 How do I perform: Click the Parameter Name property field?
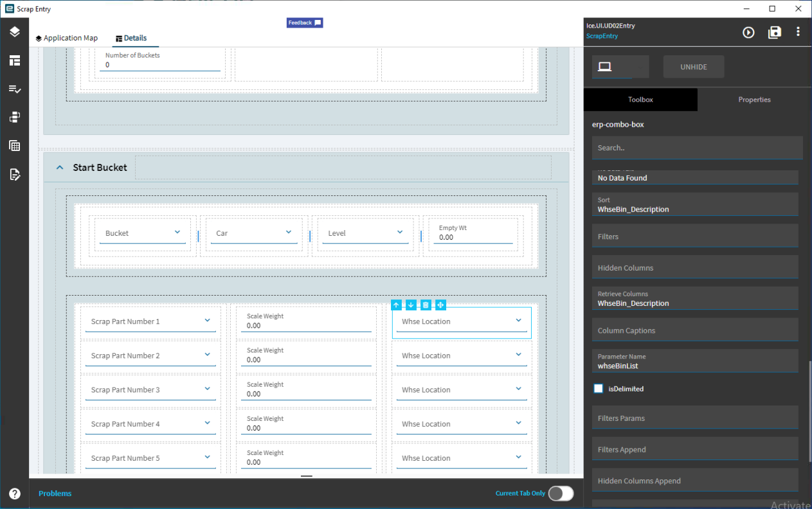[x=695, y=361]
